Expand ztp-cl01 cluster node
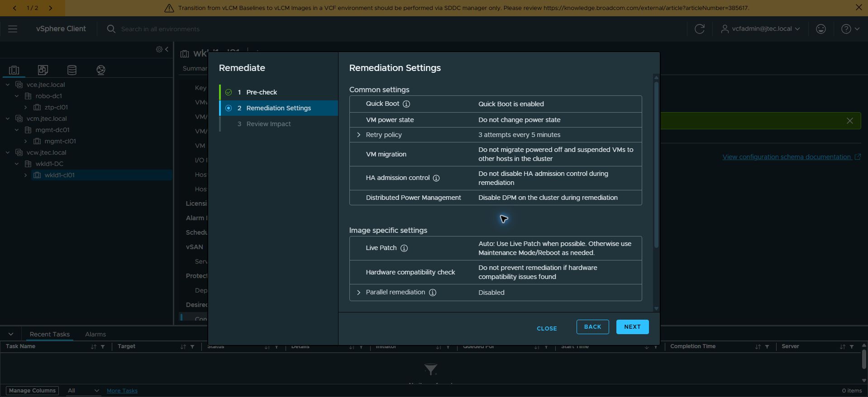 [26, 107]
